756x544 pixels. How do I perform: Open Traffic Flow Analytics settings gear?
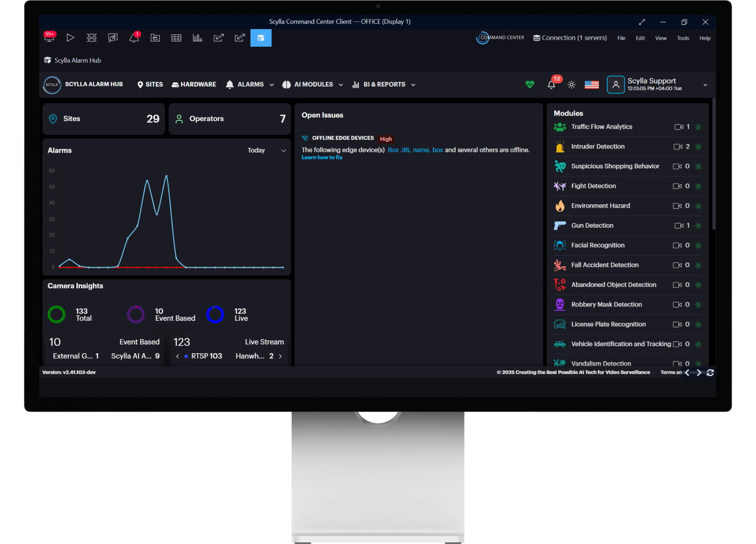[x=698, y=127]
